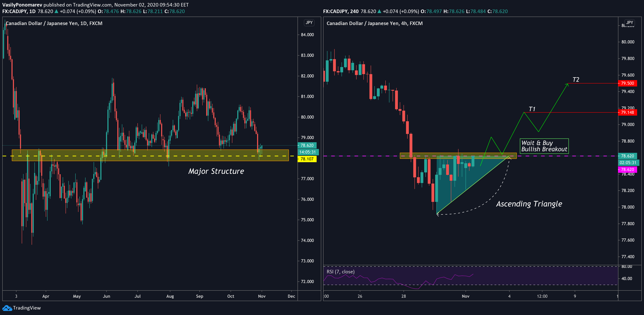This screenshot has width=644, height=315.
Task: Click the 40.00 RSI scale value
Action: (x=627, y=279)
